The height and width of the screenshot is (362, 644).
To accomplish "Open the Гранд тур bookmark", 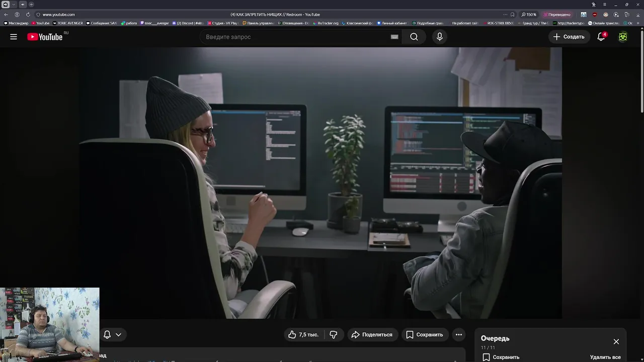I will (x=533, y=23).
